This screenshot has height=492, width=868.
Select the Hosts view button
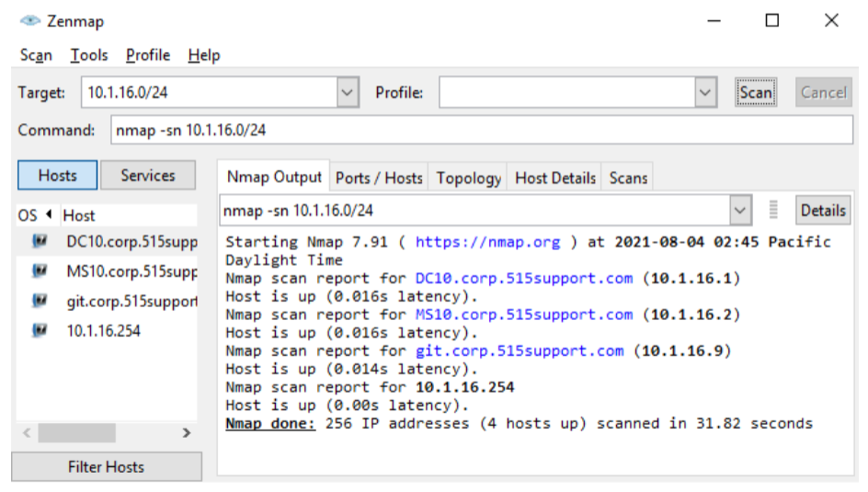pyautogui.click(x=58, y=176)
